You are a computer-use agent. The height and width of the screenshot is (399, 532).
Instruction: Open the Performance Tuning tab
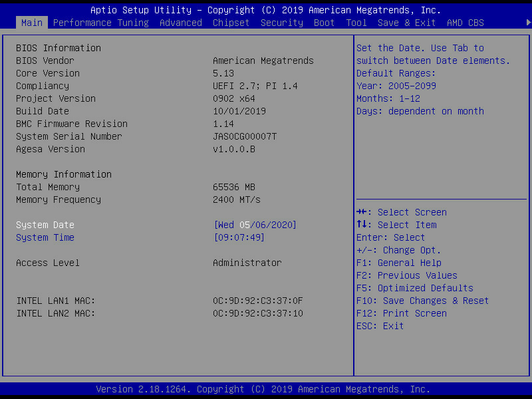click(x=101, y=23)
